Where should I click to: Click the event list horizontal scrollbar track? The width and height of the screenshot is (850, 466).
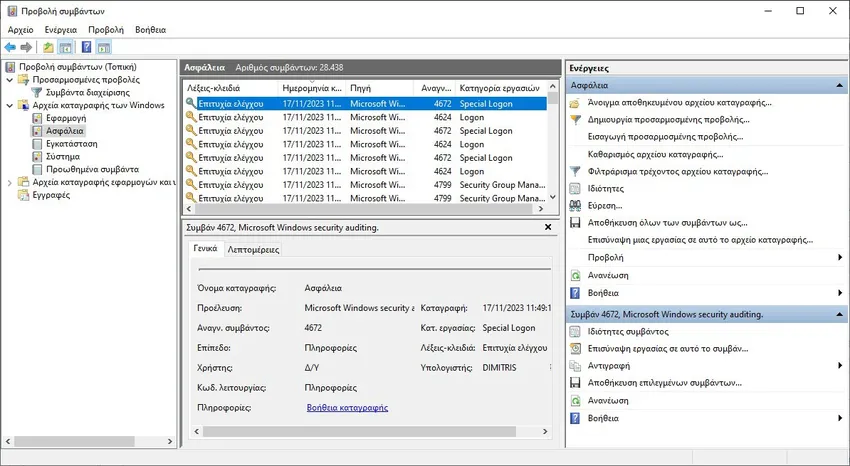click(x=364, y=209)
